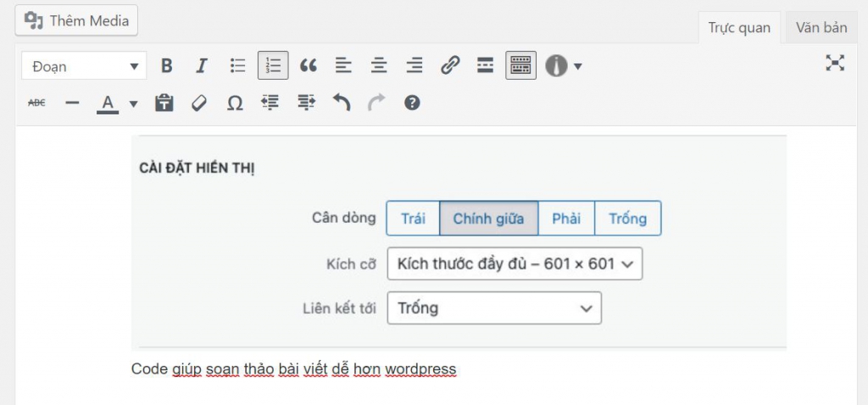
Task: Open special character Omega picker
Action: click(236, 103)
